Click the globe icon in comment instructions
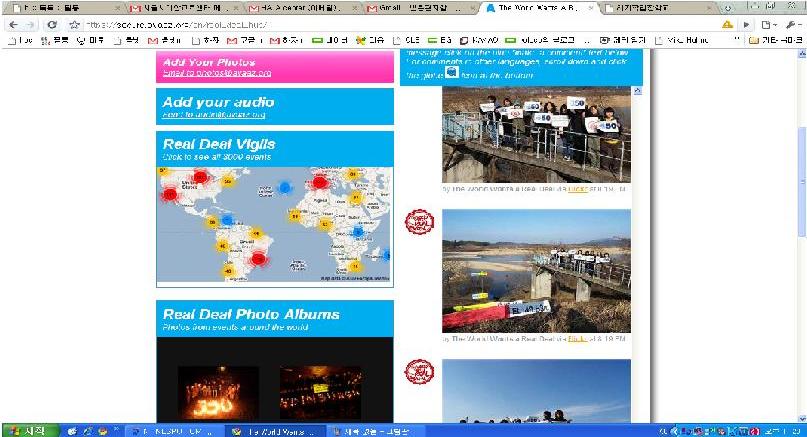Viewport: 807px width, 437px height. pos(452,73)
